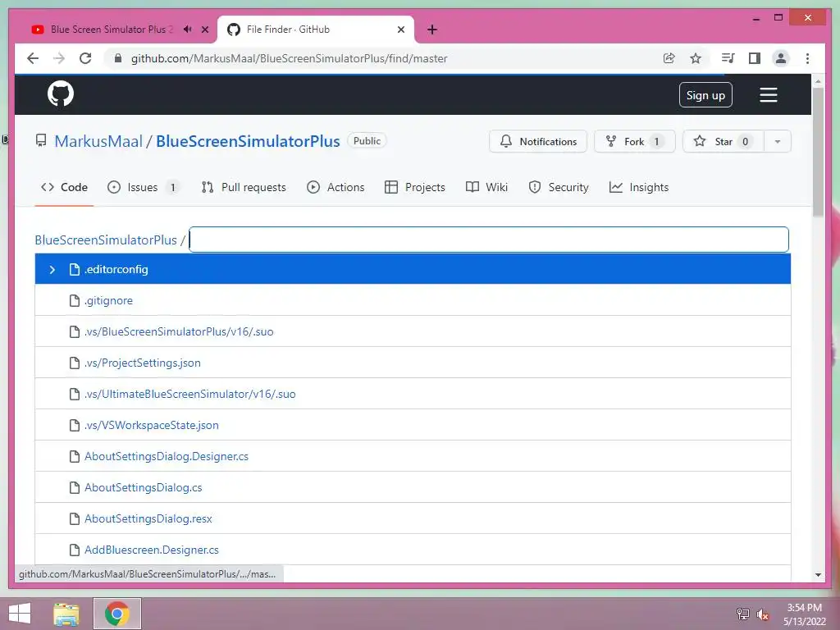Screen dimensions: 840x630
Task: Reload the page
Action: tap(85, 58)
